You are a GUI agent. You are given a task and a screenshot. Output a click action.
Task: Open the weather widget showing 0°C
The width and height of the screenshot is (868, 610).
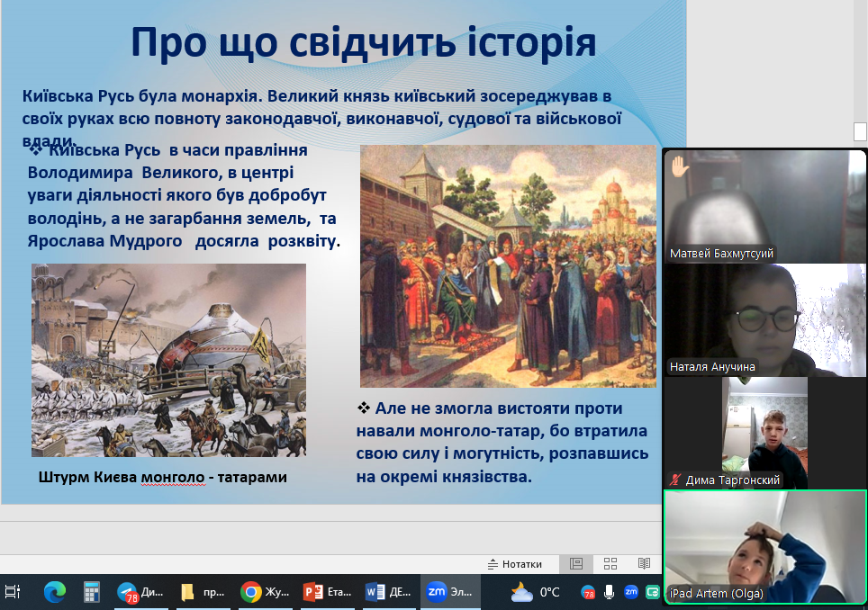[x=535, y=592]
